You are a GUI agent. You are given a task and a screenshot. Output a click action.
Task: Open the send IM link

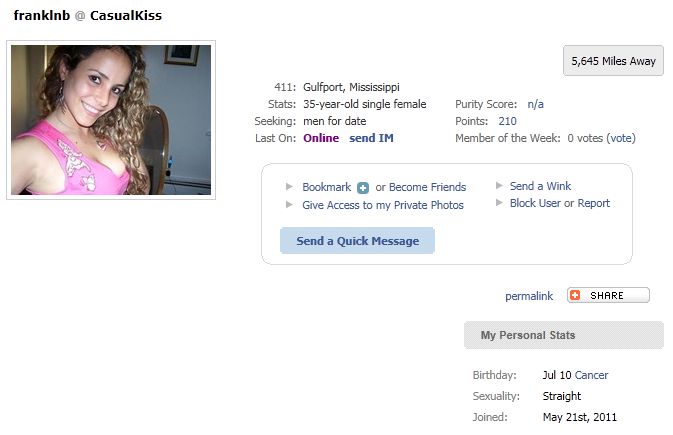click(x=371, y=138)
